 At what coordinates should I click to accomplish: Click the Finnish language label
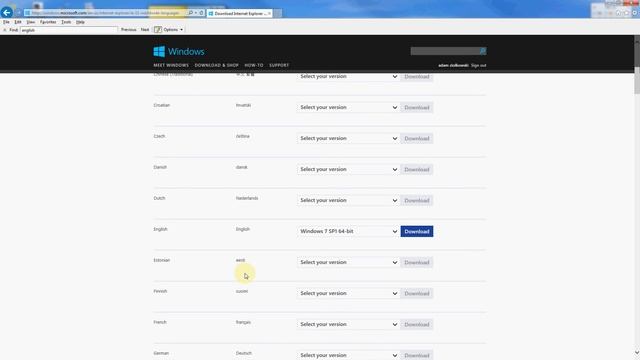[x=160, y=291]
